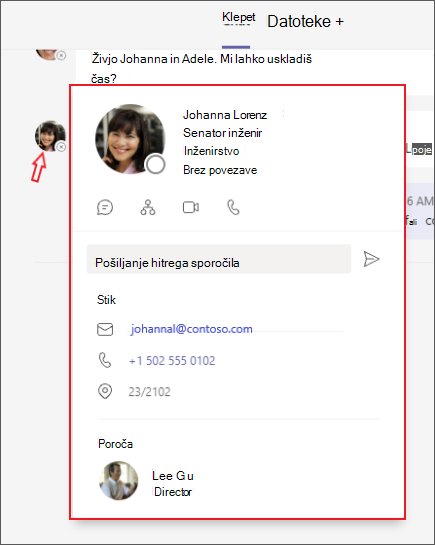
Task: Start a chat with Johanna Lorenz
Action: (105, 208)
